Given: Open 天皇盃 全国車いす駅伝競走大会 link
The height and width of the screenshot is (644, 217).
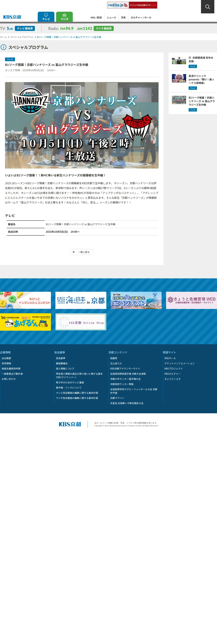Looking at the screenshot, I should 127,403.
